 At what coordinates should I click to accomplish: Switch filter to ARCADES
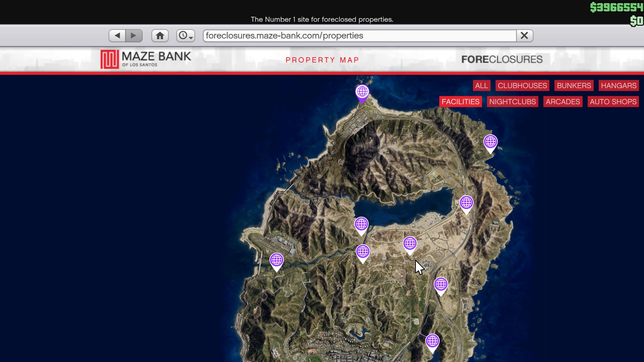coord(562,102)
